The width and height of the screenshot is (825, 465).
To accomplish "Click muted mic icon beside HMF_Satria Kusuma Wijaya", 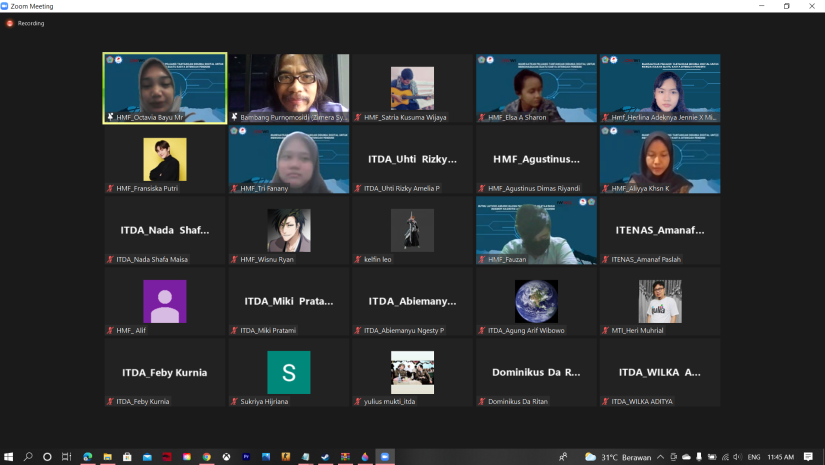I will (357, 117).
